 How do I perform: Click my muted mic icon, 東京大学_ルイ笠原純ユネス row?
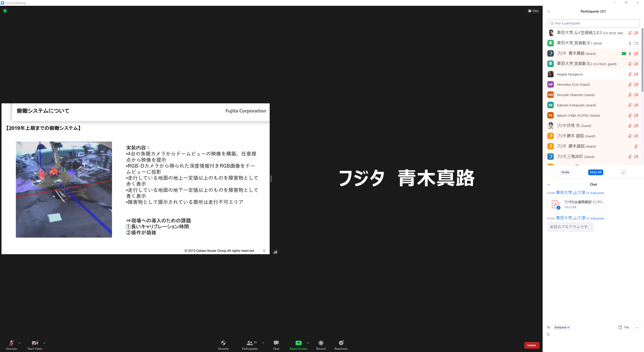(630, 33)
